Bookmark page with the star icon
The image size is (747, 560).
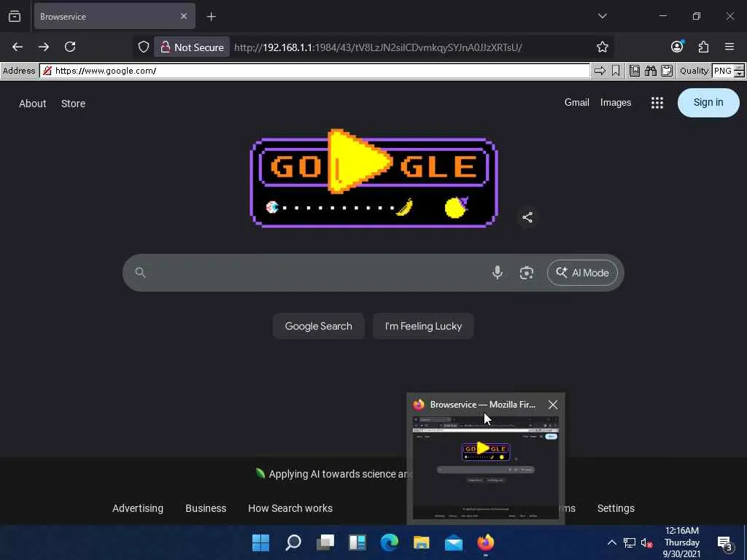tap(602, 47)
